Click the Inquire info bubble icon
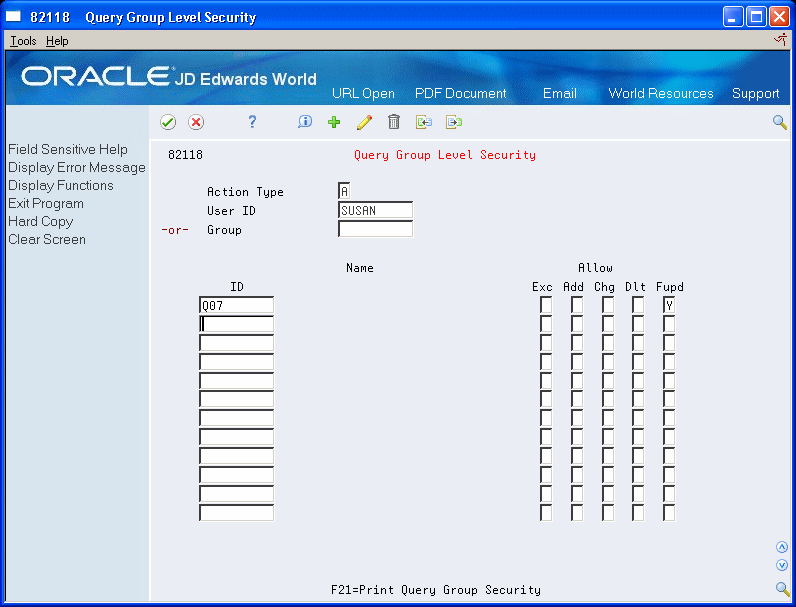The width and height of the screenshot is (796, 607). [x=305, y=122]
